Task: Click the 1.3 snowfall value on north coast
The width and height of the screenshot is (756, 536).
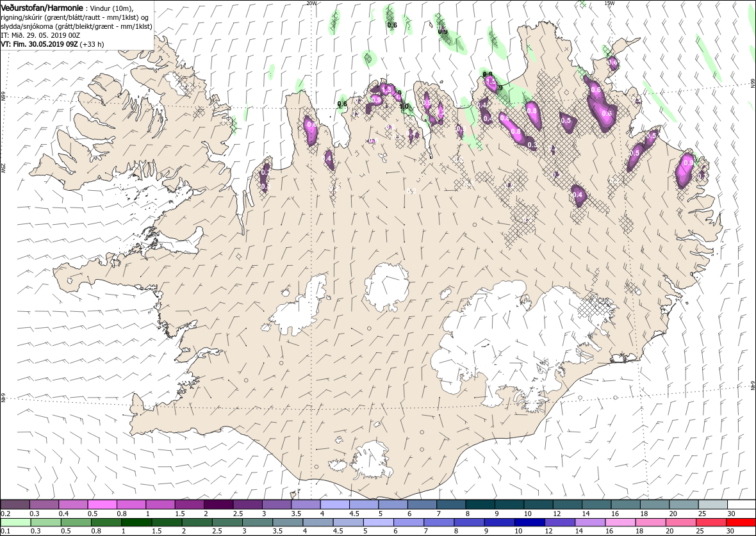Action: click(386, 90)
